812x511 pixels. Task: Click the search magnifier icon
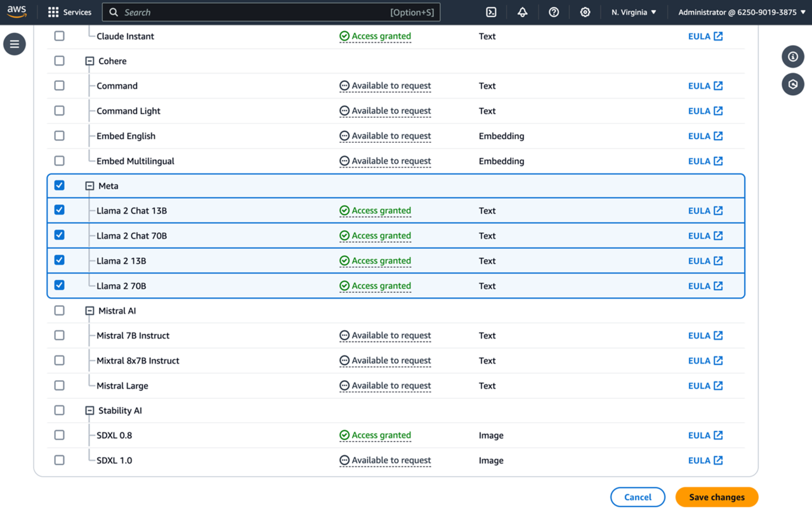(x=114, y=12)
